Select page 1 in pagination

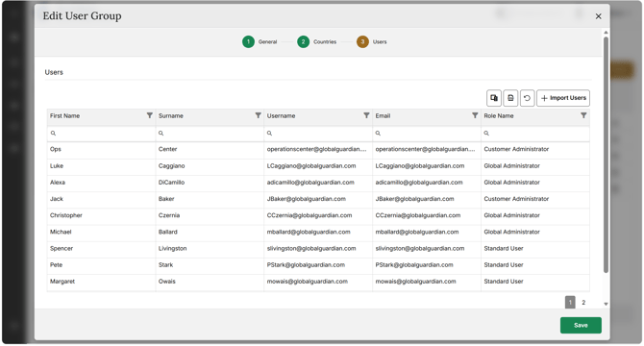pos(570,303)
